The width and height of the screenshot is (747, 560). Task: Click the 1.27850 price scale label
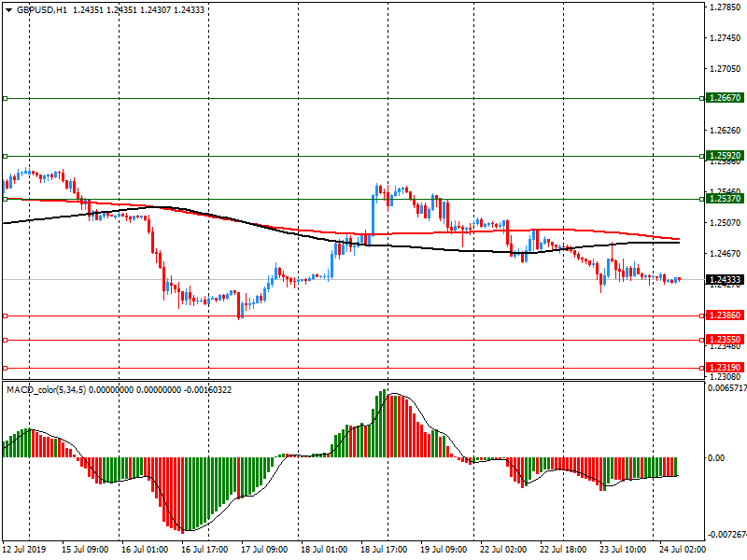coord(726,7)
